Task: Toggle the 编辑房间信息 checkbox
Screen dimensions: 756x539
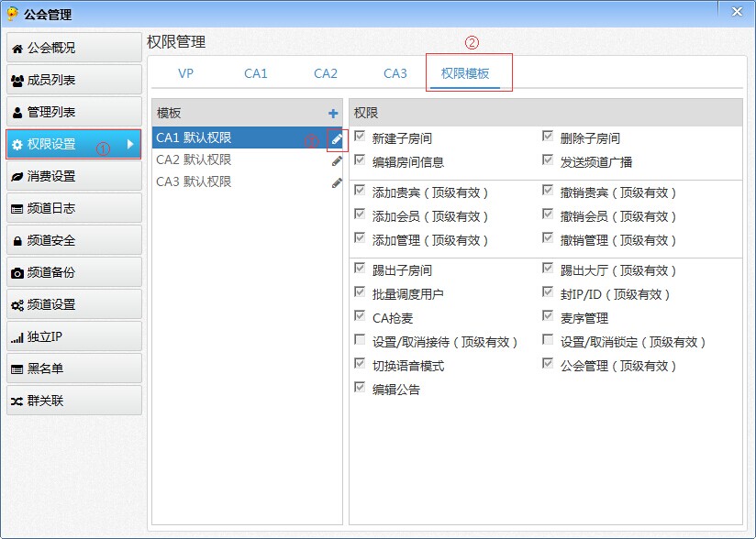Action: (360, 159)
